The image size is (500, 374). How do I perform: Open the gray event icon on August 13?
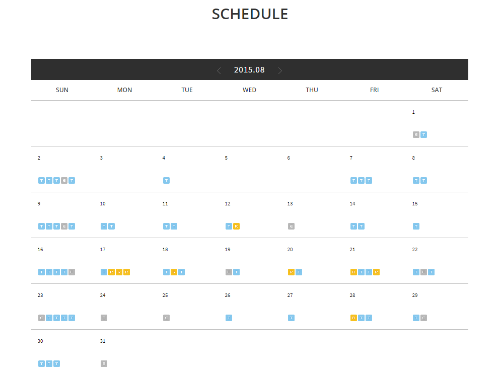pyautogui.click(x=291, y=226)
